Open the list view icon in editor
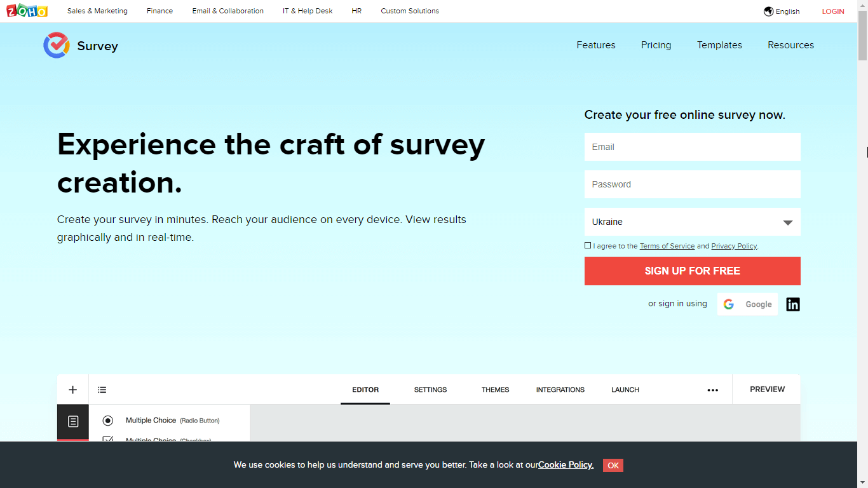The width and height of the screenshot is (868, 488). (x=102, y=390)
